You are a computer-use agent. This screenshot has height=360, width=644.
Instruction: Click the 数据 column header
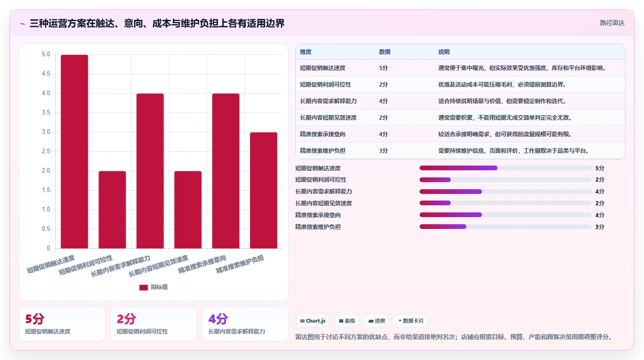coord(385,52)
